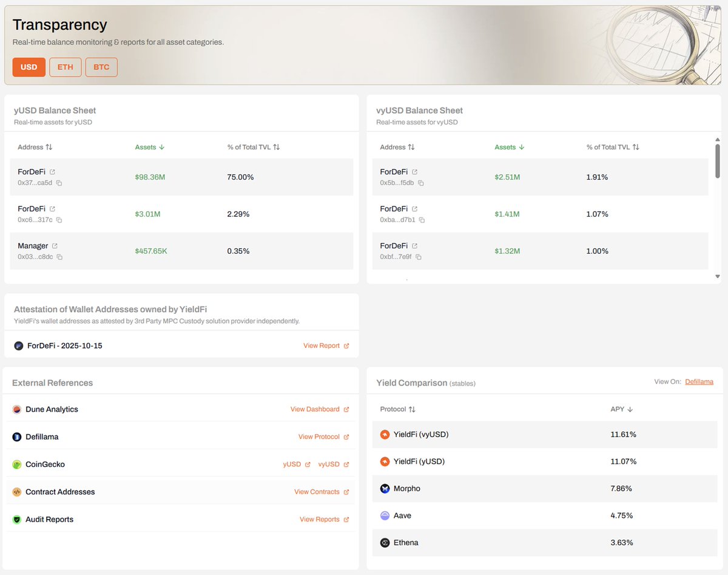Click the Ethena logo icon

click(x=385, y=543)
